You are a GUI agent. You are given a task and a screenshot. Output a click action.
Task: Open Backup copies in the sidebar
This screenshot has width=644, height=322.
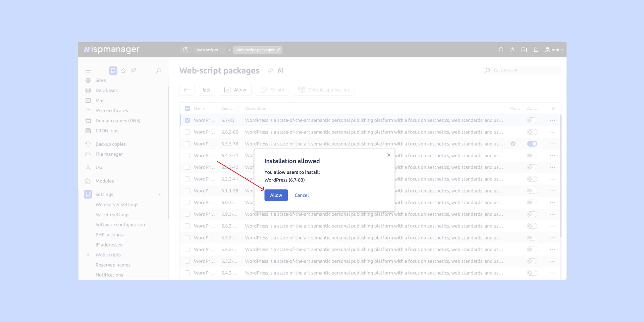pyautogui.click(x=110, y=144)
